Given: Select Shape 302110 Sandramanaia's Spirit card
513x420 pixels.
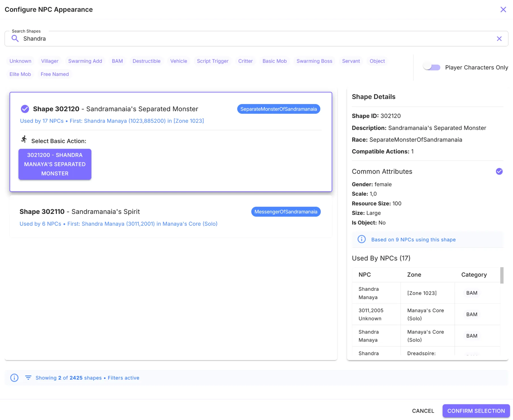Looking at the screenshot, I should point(171,217).
